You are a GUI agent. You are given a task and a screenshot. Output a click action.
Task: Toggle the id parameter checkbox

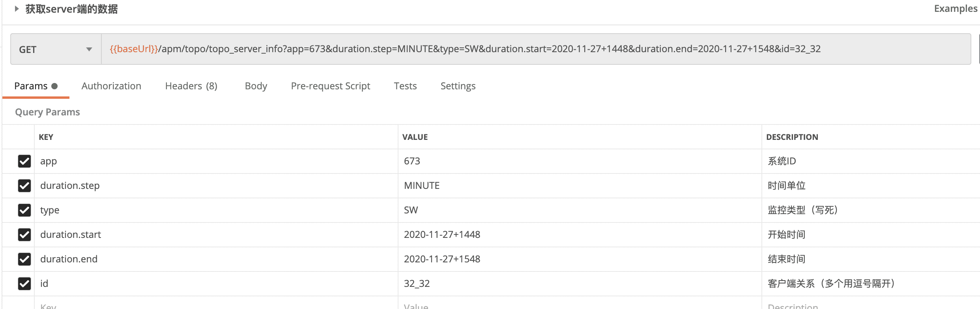click(x=24, y=284)
